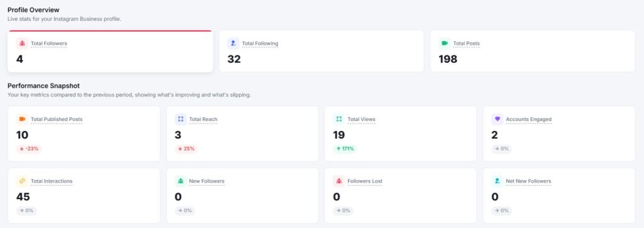Click the orange Total Published Posts icon

22,119
